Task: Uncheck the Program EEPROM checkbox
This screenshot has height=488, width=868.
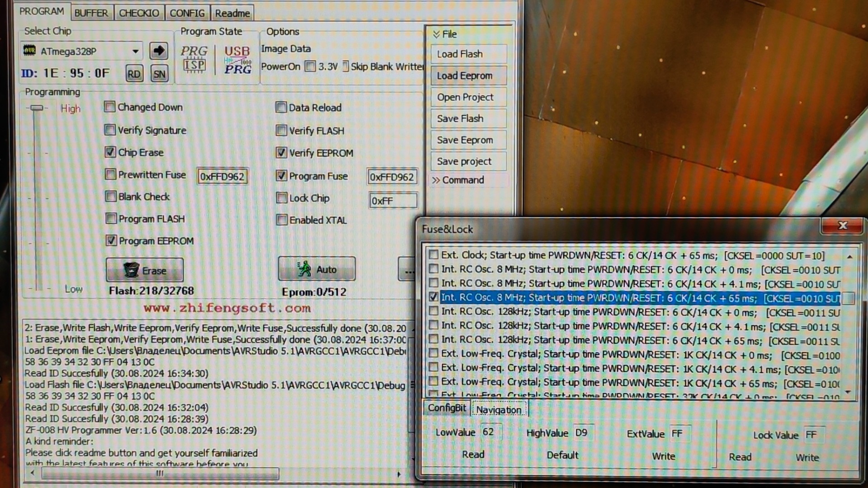Action: coord(111,240)
